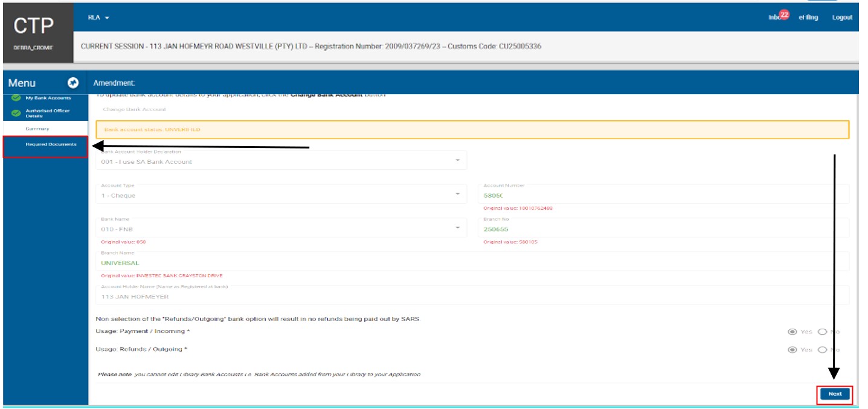Open My Bank Accounts in the menu
868x409 pixels.
48,98
